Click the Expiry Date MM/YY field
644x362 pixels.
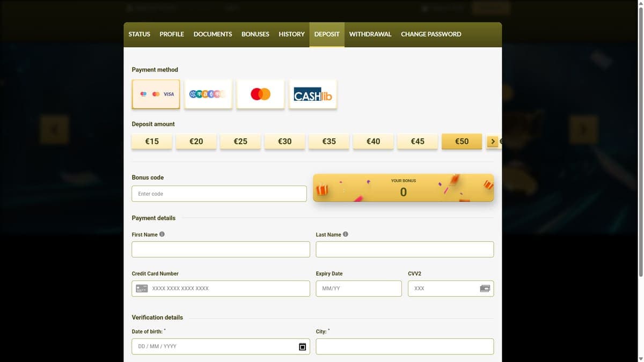[x=358, y=289]
